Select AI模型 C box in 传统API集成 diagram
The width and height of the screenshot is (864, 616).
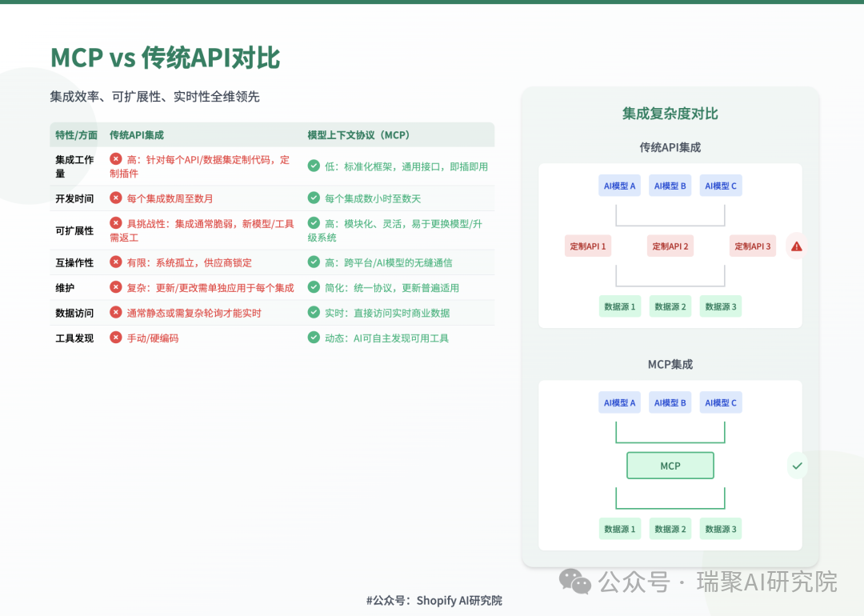tap(721, 186)
